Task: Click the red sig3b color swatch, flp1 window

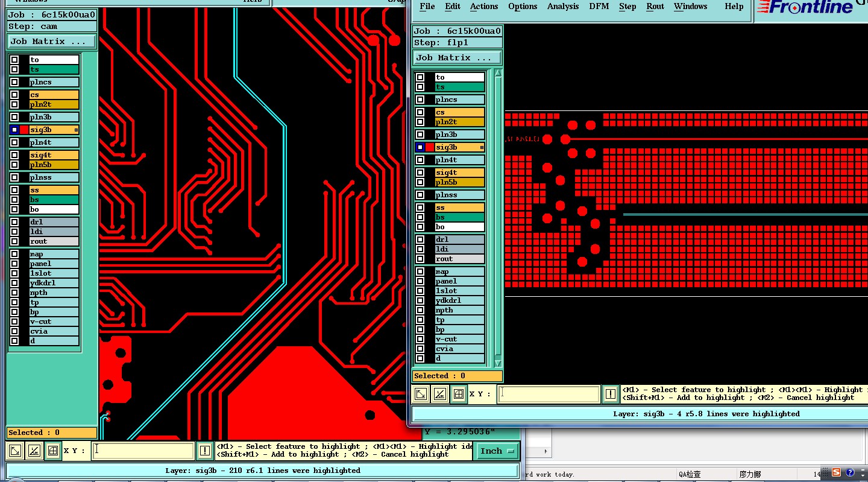Action: (x=430, y=147)
